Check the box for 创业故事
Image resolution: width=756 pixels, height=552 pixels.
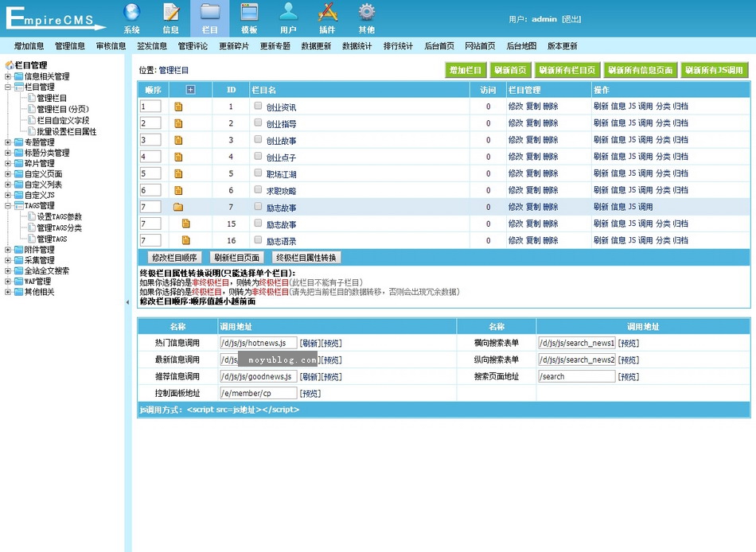coord(258,139)
